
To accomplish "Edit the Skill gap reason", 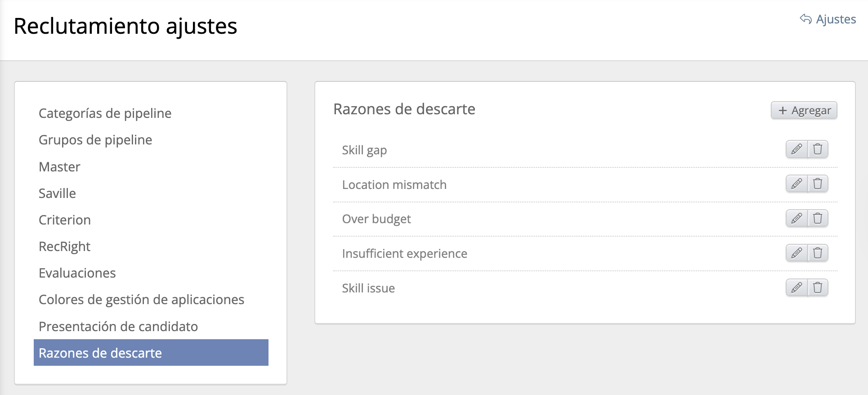I will pyautogui.click(x=796, y=149).
